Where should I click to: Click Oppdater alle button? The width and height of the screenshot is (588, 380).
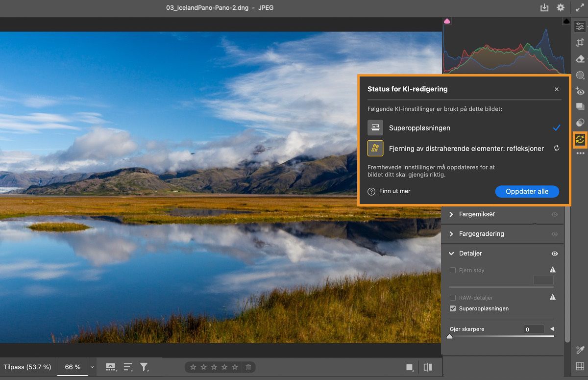527,191
